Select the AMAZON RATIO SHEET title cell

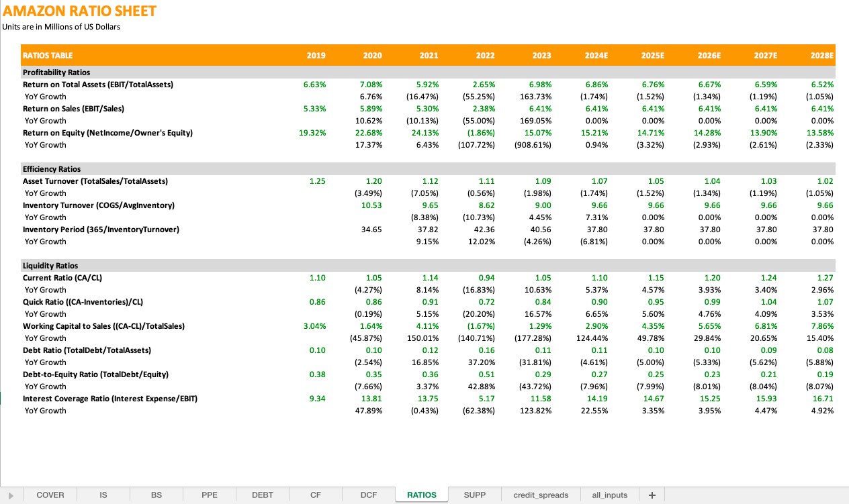point(80,11)
